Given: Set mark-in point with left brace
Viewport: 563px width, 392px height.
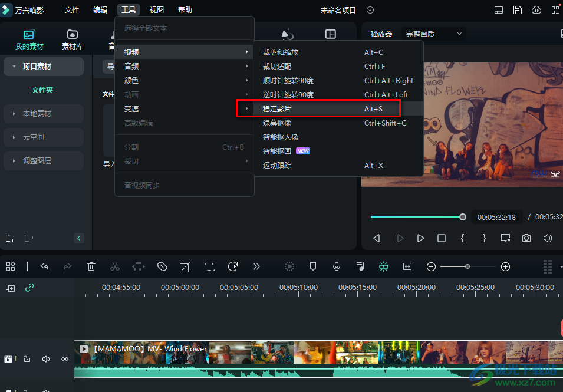Looking at the screenshot, I should pos(462,238).
